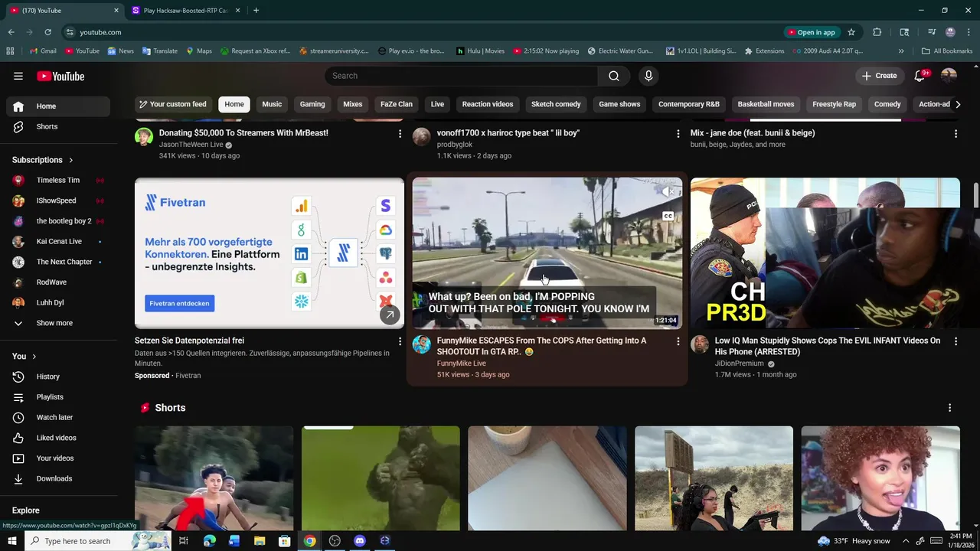Open Low IQ Man video thumbnail

[x=825, y=253]
